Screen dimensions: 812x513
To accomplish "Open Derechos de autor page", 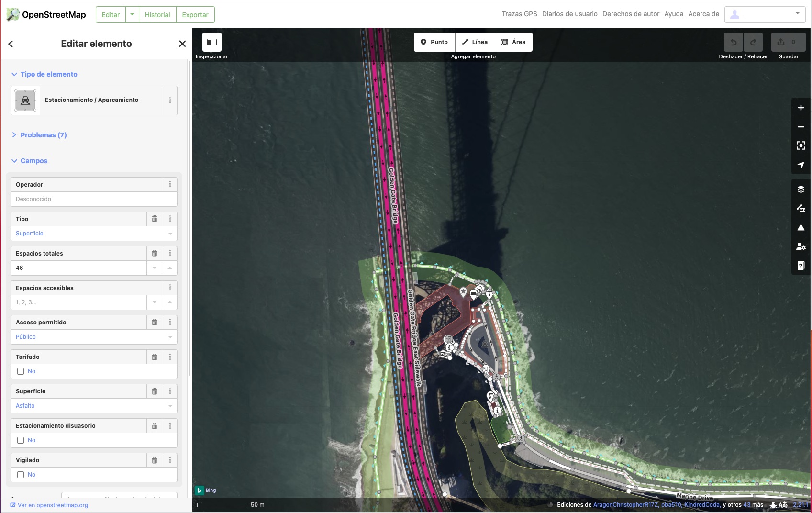I will 631,14.
